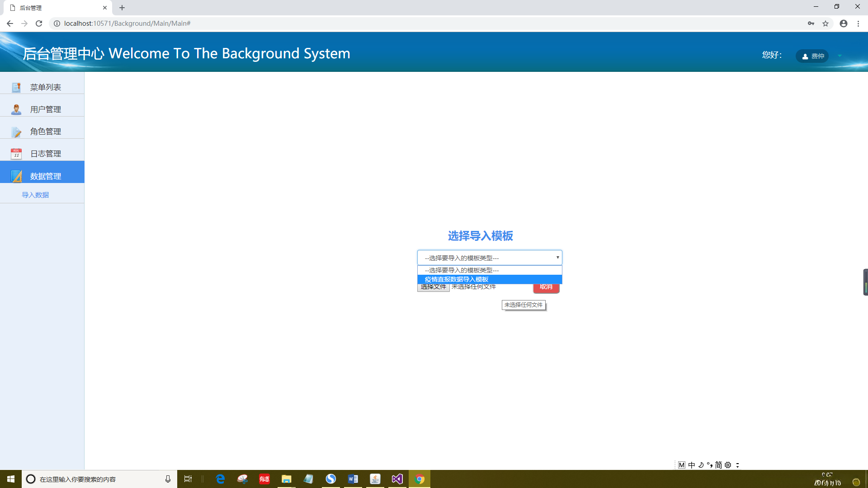The image size is (868, 488).
Task: Open the saved passwords key icon
Action: [x=811, y=23]
